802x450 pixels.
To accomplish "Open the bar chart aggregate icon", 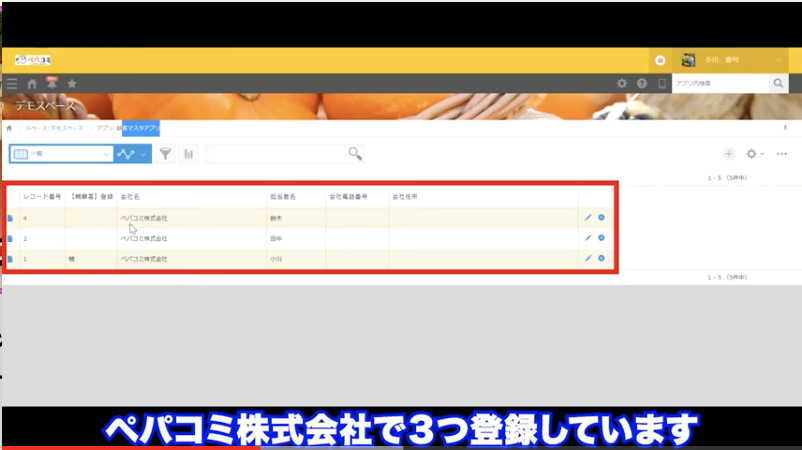I will point(188,154).
